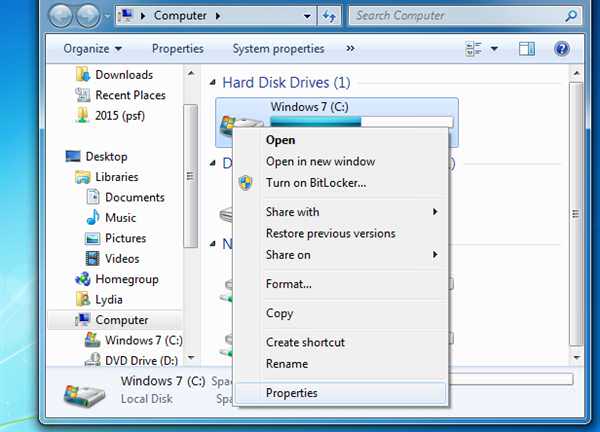Click the Videos library icon
The width and height of the screenshot is (600, 432).
(x=93, y=258)
